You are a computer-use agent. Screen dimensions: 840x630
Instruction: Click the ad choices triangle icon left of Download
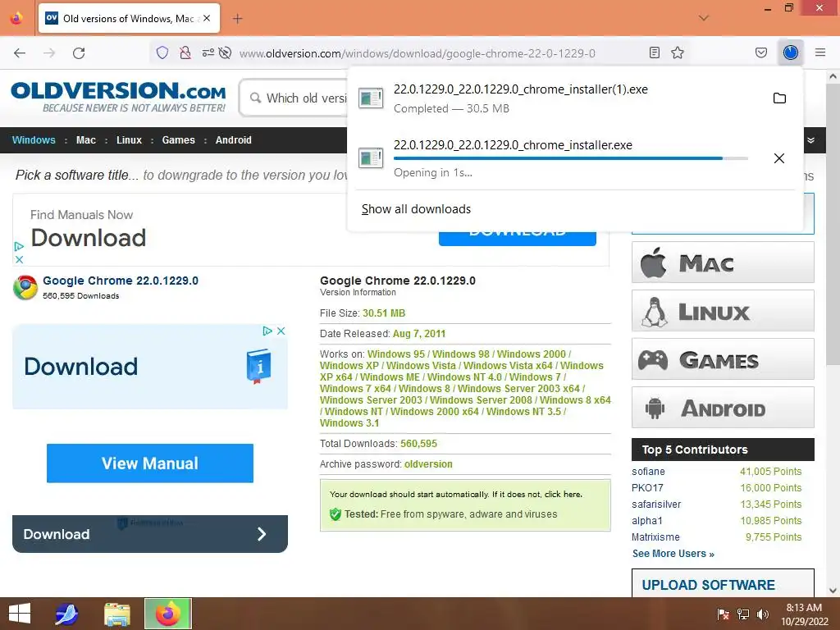click(x=19, y=246)
